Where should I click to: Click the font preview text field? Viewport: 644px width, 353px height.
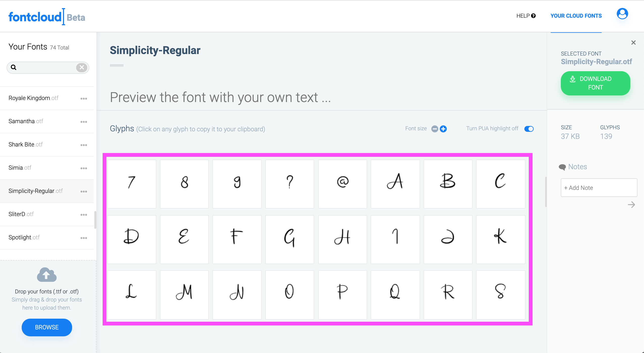(321, 97)
